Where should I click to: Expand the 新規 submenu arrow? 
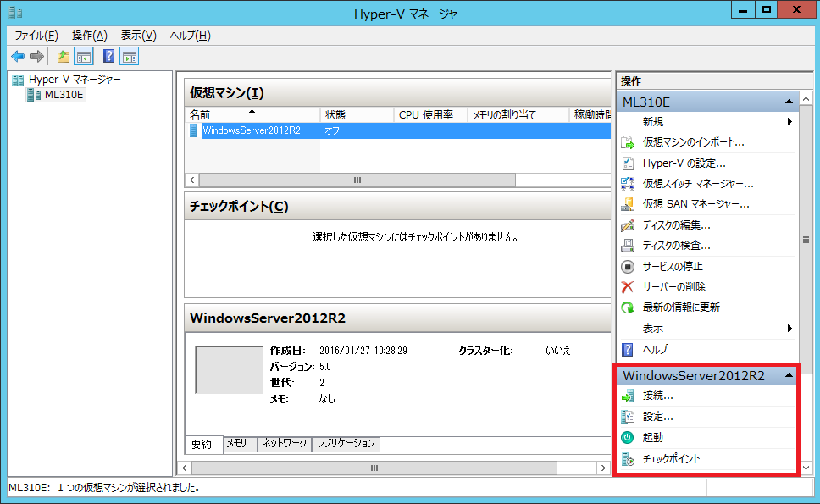click(x=790, y=122)
